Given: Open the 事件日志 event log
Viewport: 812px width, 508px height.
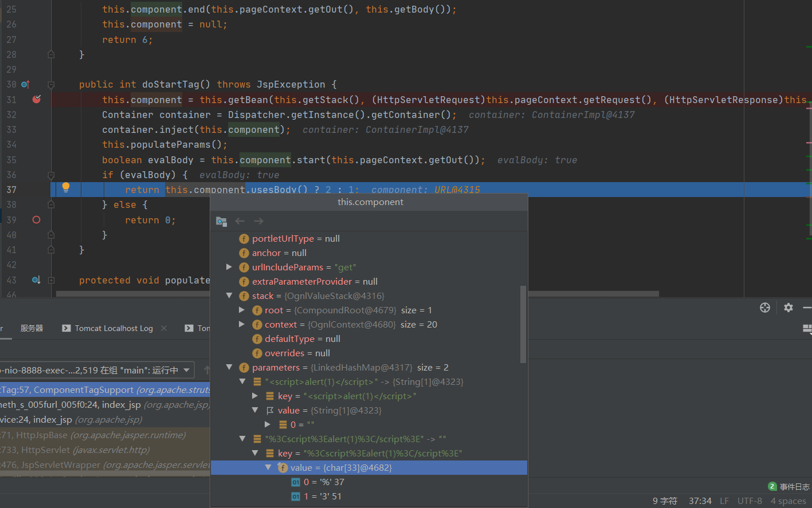Looking at the screenshot, I should [789, 486].
